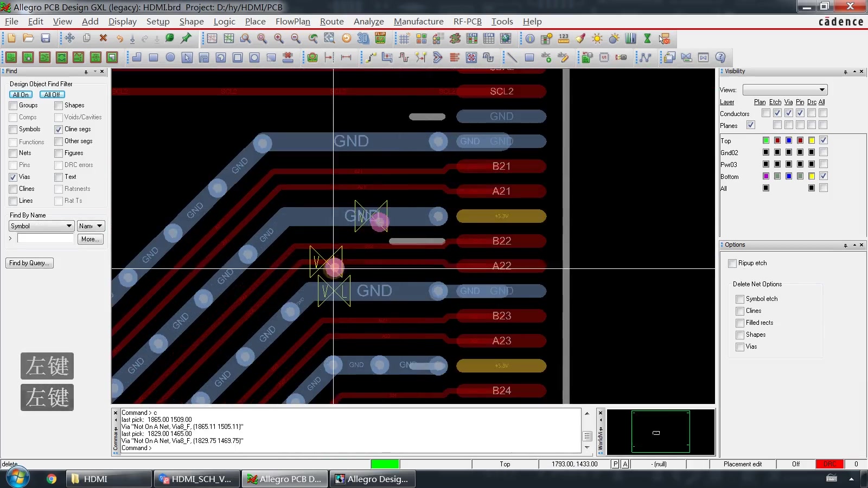868x488 pixels.
Task: Click the World View overview thumbnail
Action: 661,432
